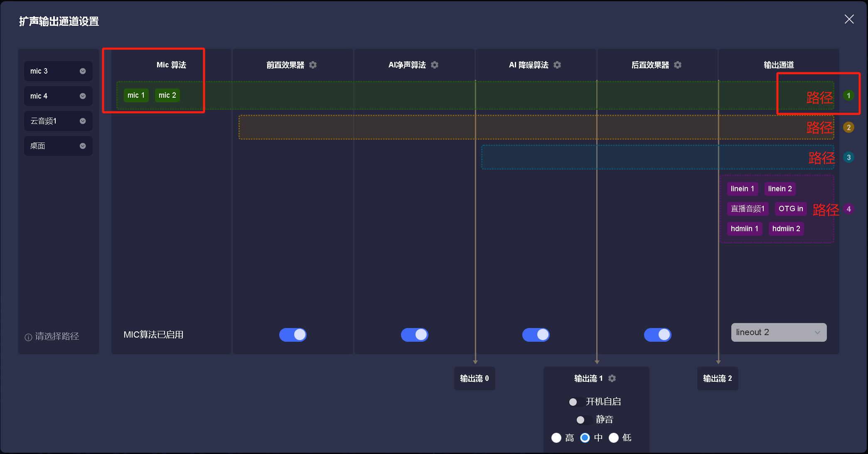The width and height of the screenshot is (868, 454).
Task: Open AI净声算法 settings gear icon
Action: pyautogui.click(x=435, y=65)
